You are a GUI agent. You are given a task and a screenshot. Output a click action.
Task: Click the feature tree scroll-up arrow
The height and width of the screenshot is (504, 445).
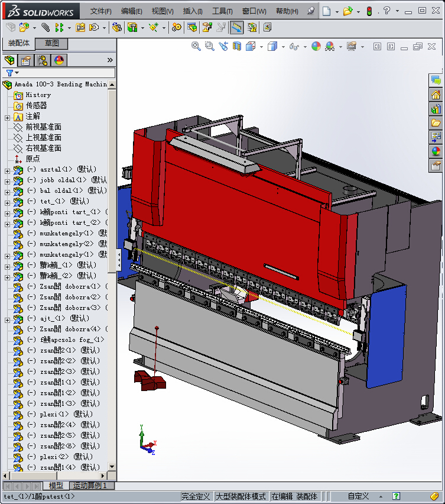click(112, 85)
